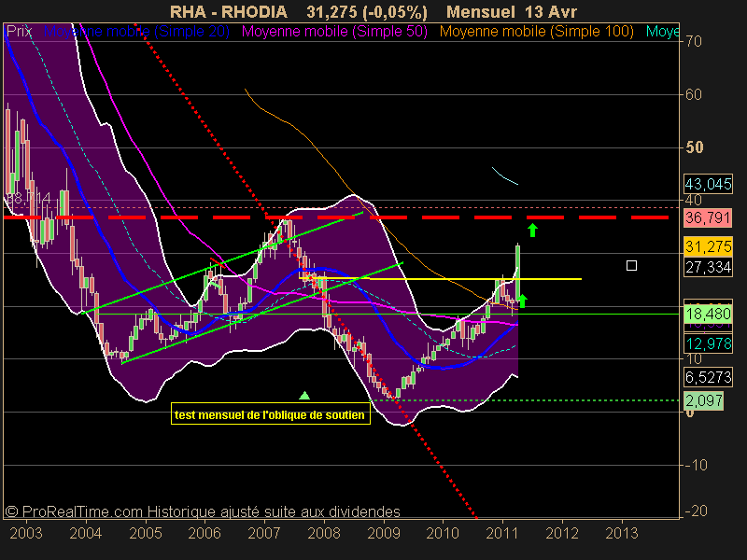The height and width of the screenshot is (560, 747).
Task: Click the '-20' tick on the price axis
Action: tap(696, 511)
